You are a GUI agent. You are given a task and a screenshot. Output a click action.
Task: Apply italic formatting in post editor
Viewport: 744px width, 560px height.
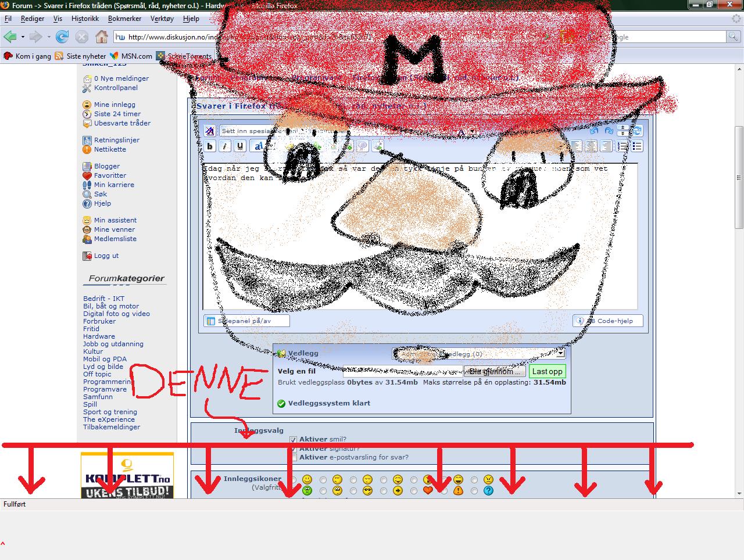click(225, 146)
